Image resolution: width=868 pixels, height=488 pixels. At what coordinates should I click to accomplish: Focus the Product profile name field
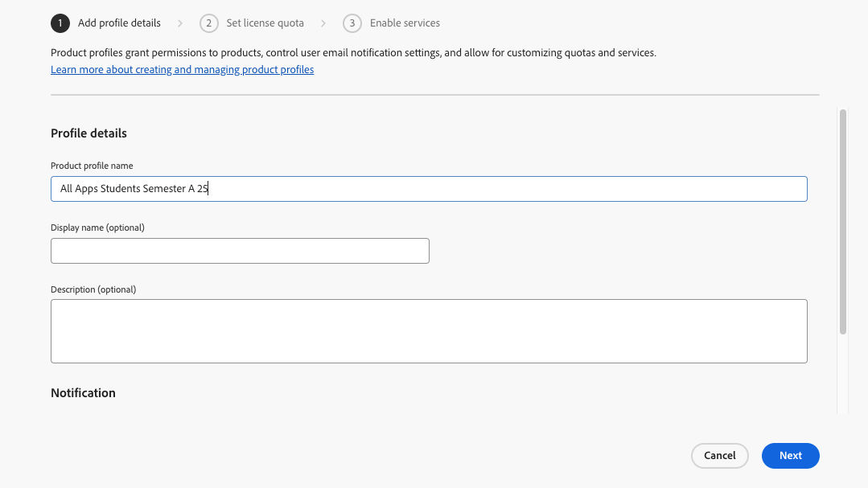[x=429, y=189]
